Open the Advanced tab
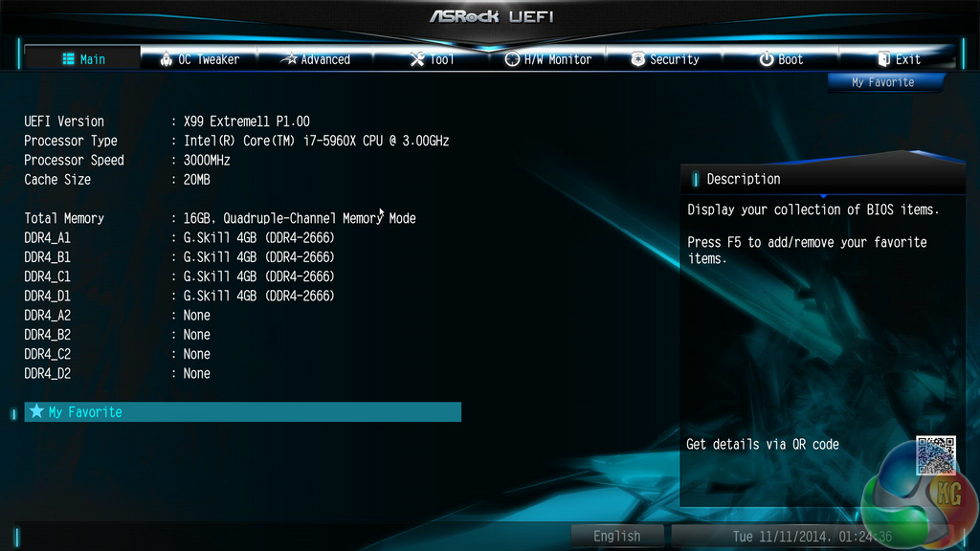This screenshot has height=551, width=980. coord(316,58)
